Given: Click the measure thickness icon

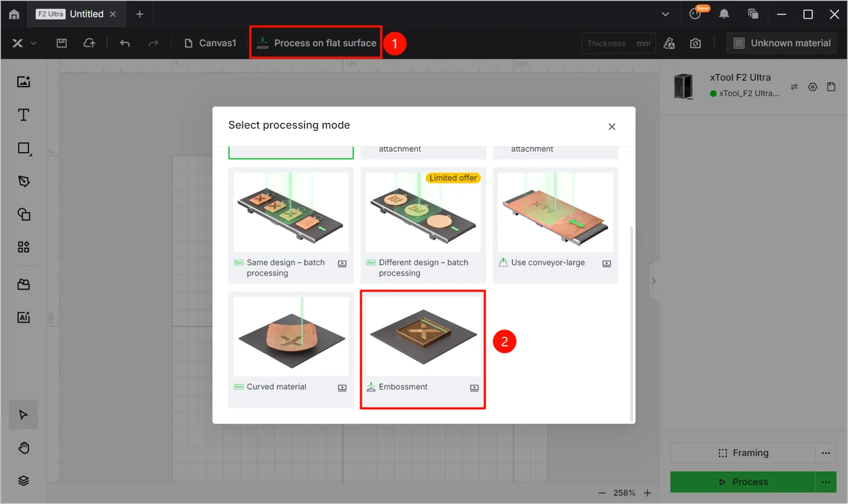Looking at the screenshot, I should [x=669, y=43].
